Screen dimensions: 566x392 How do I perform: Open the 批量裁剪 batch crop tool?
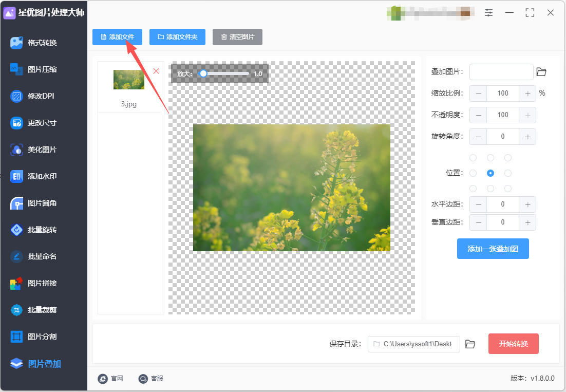(33, 310)
